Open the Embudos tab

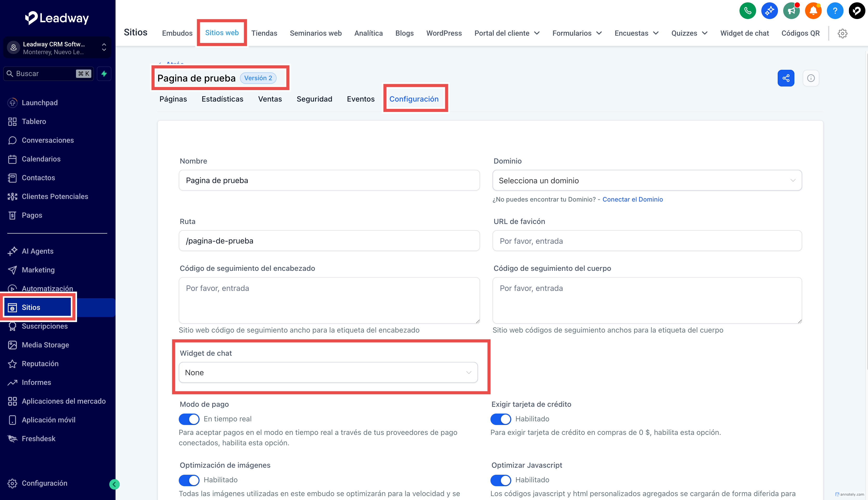(177, 33)
